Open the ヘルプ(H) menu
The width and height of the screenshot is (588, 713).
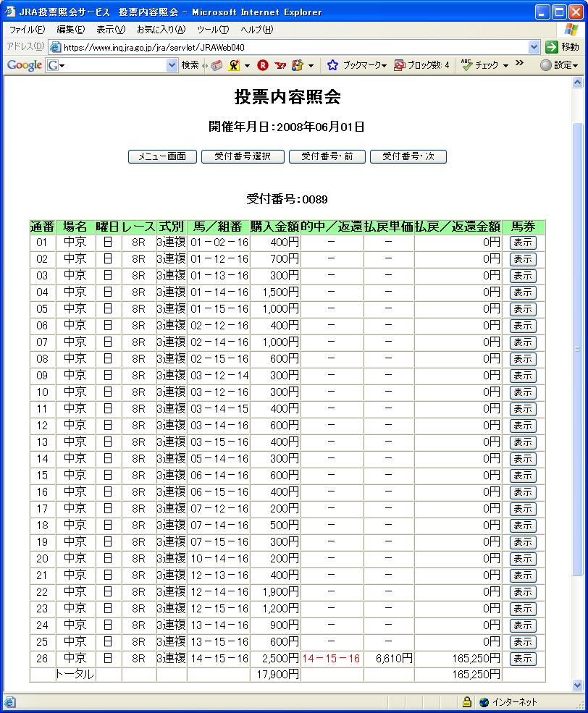coord(257,30)
